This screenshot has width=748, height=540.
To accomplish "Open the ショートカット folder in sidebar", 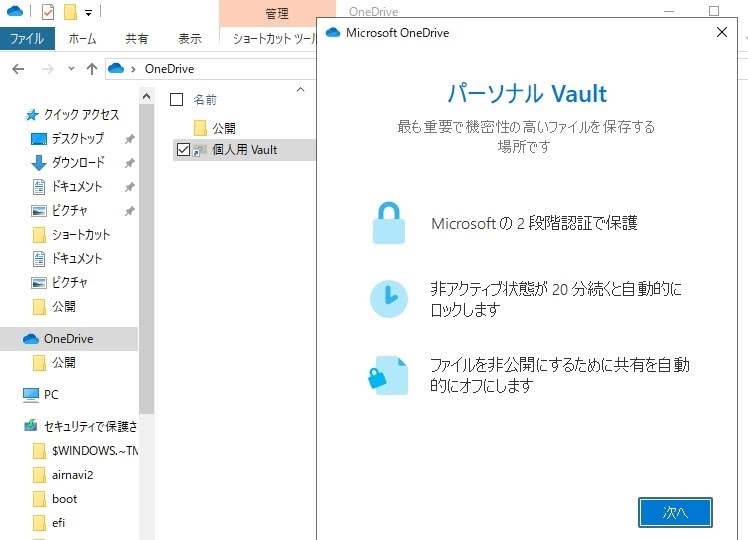I will tap(81, 234).
